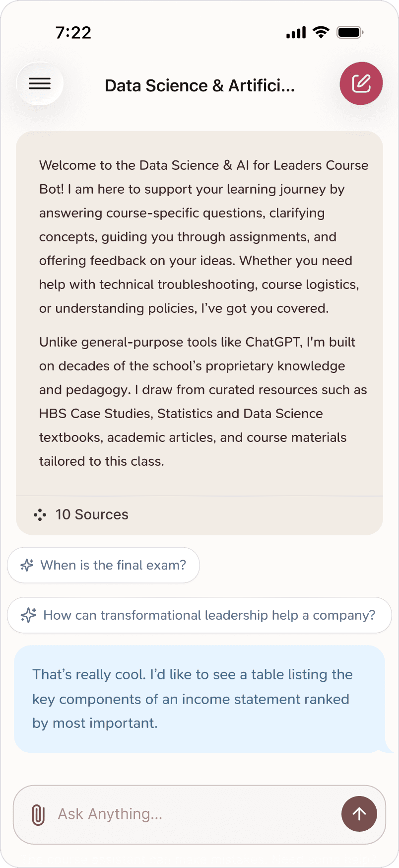
Task: Start a new chat with compose icon
Action: click(361, 84)
